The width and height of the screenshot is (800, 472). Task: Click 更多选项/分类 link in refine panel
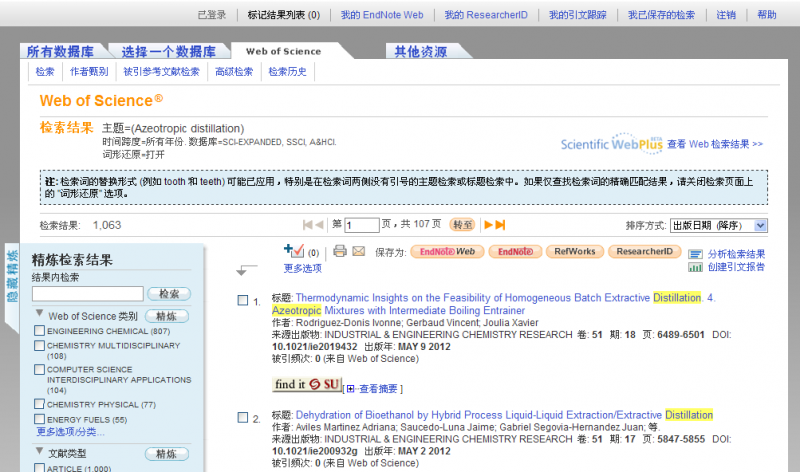point(70,432)
